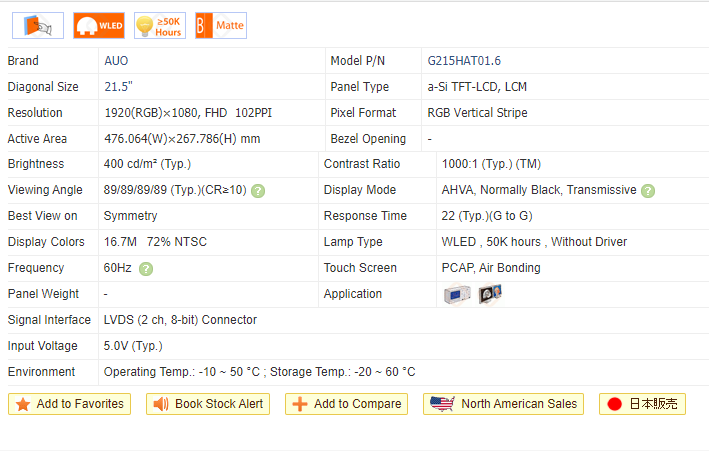Viewport: 709px width, 456px height.
Task: Open help icon next to Display Mode
Action: [x=647, y=191]
